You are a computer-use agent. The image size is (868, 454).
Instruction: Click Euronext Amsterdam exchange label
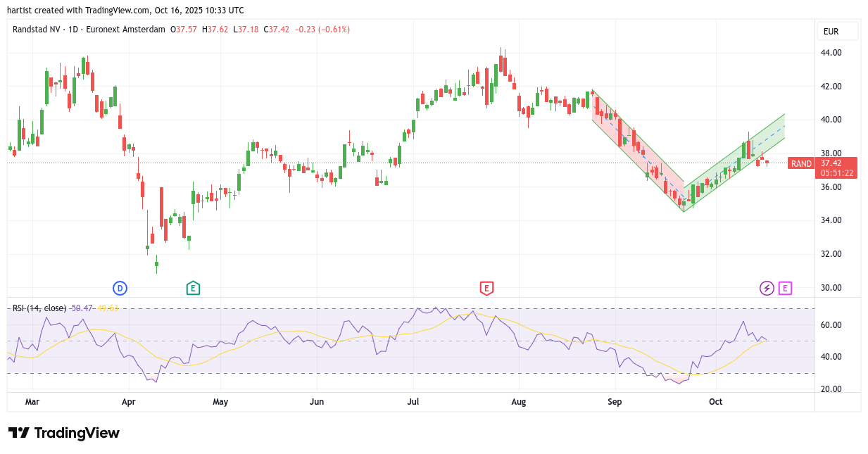click(x=125, y=30)
